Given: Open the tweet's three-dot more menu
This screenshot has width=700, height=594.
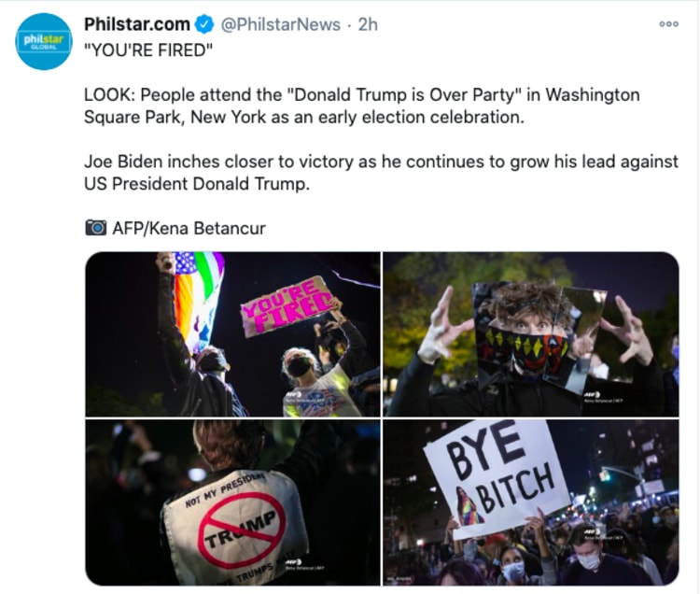Looking at the screenshot, I should [669, 24].
